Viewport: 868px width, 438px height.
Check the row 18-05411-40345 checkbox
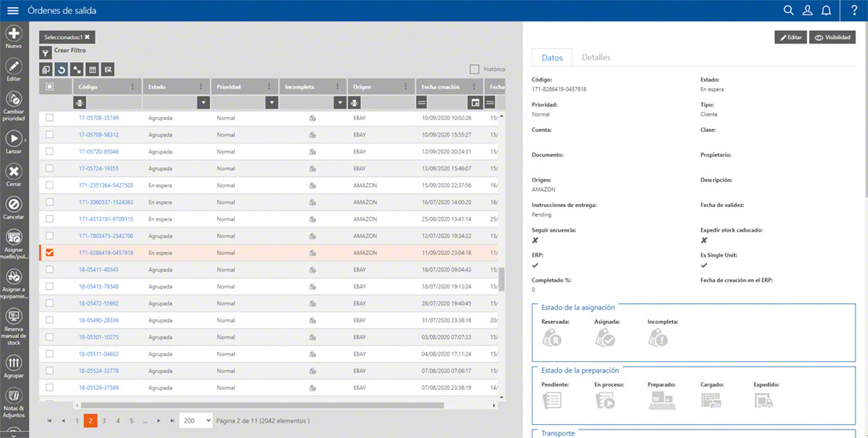point(50,269)
